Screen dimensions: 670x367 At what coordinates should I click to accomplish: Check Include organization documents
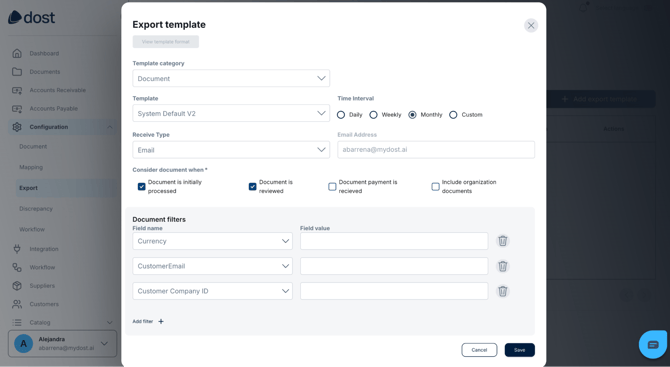point(435,187)
